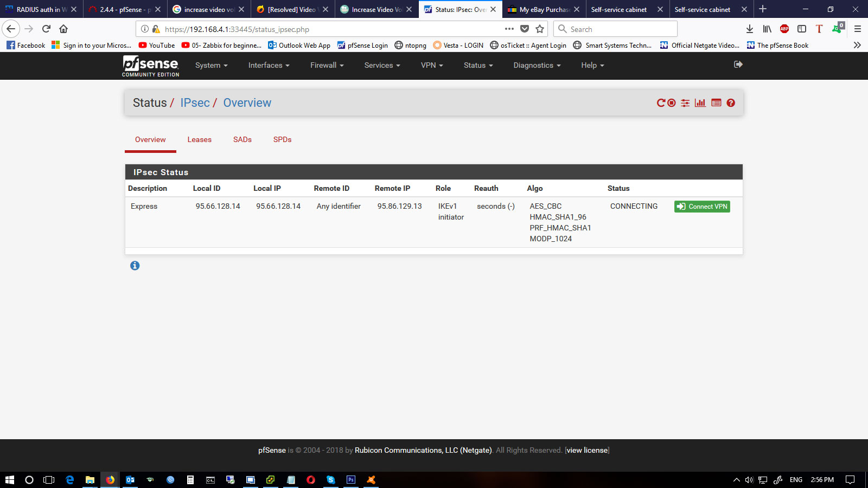Restart the IPsec service icon
The height and width of the screenshot is (488, 868).
coord(661,103)
